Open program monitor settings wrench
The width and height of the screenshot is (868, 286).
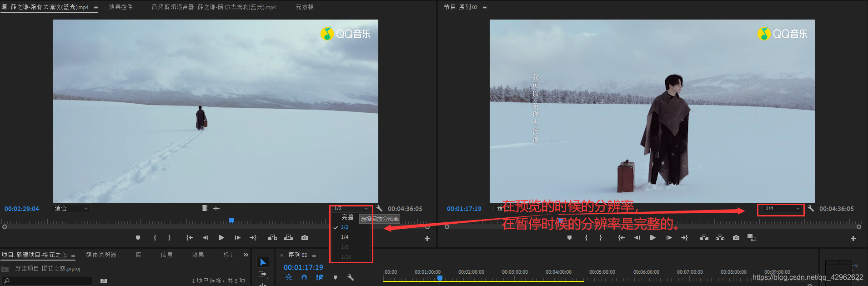click(x=811, y=208)
